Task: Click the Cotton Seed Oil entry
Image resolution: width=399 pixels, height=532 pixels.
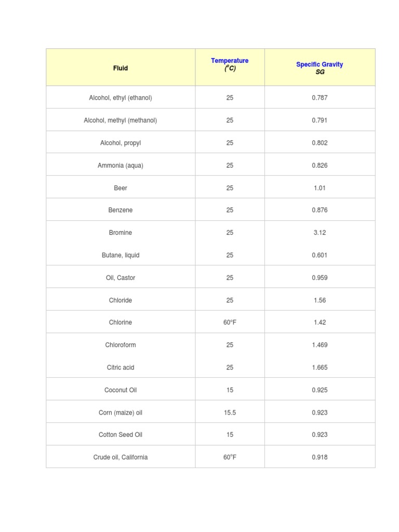Action: [121, 435]
